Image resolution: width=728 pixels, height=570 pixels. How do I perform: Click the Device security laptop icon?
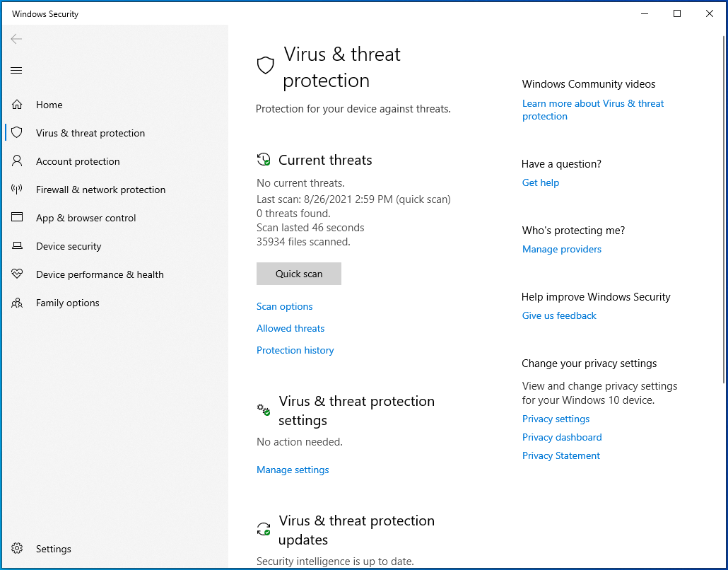click(17, 246)
